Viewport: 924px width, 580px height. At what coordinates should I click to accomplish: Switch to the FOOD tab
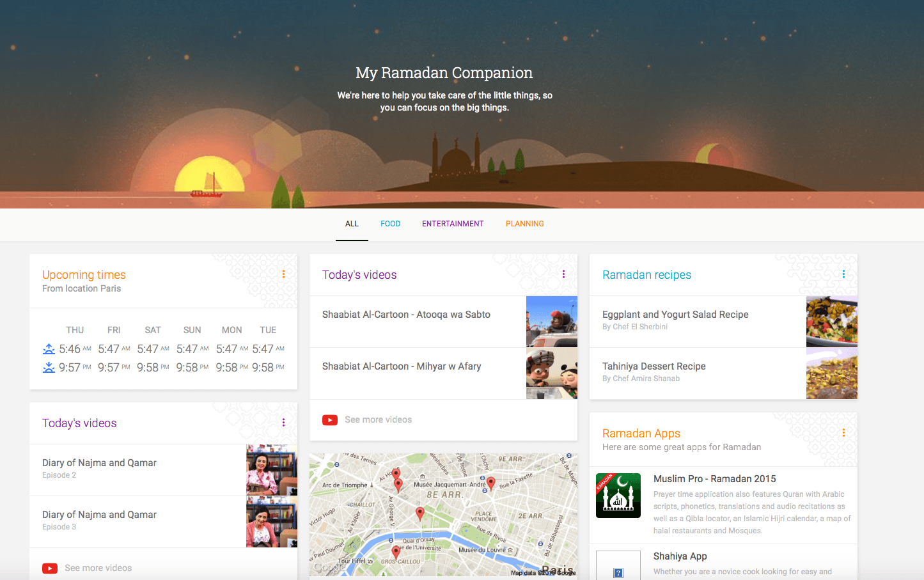click(390, 224)
